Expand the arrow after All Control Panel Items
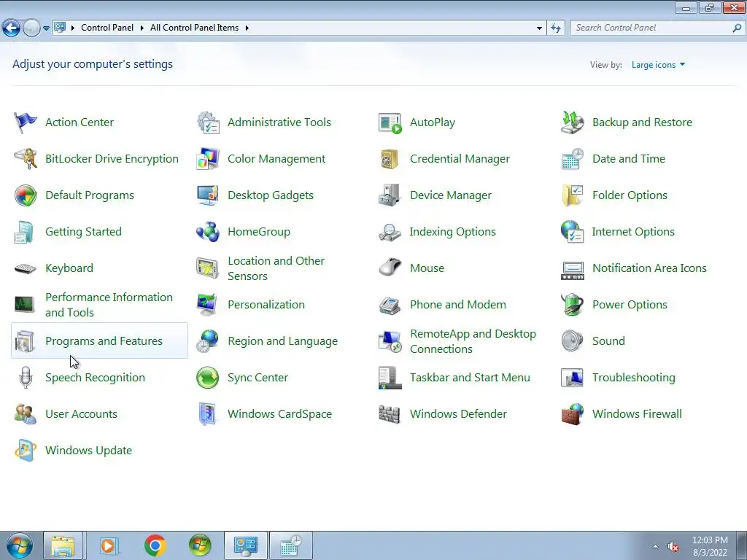Viewport: 747px width, 560px height. point(247,28)
